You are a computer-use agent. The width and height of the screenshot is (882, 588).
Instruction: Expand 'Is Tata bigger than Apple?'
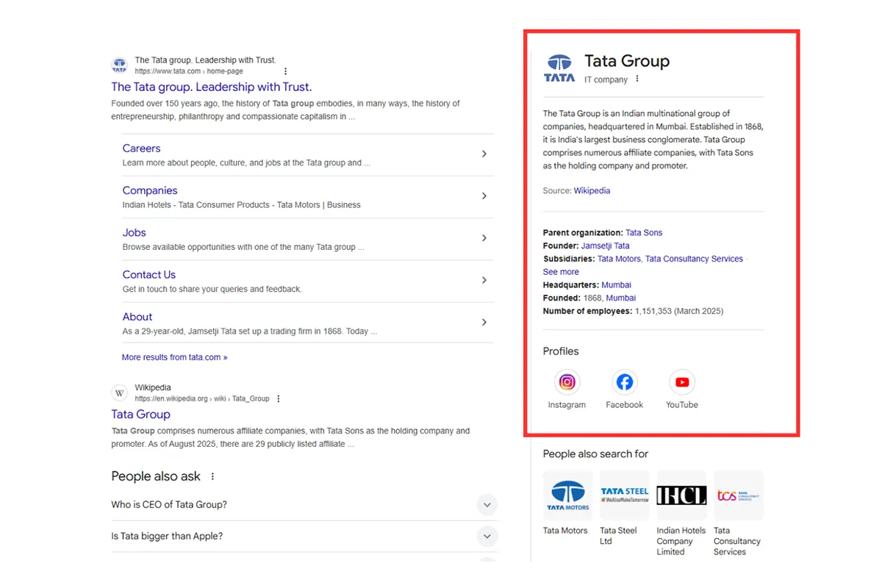pos(487,537)
